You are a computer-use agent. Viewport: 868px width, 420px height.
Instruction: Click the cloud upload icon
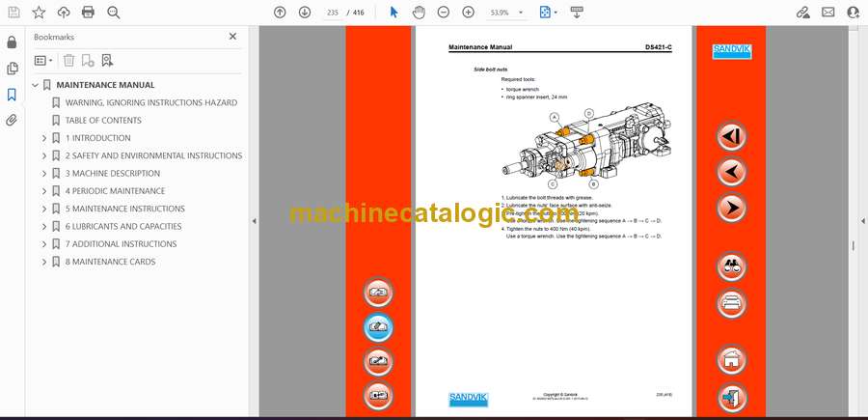click(64, 13)
